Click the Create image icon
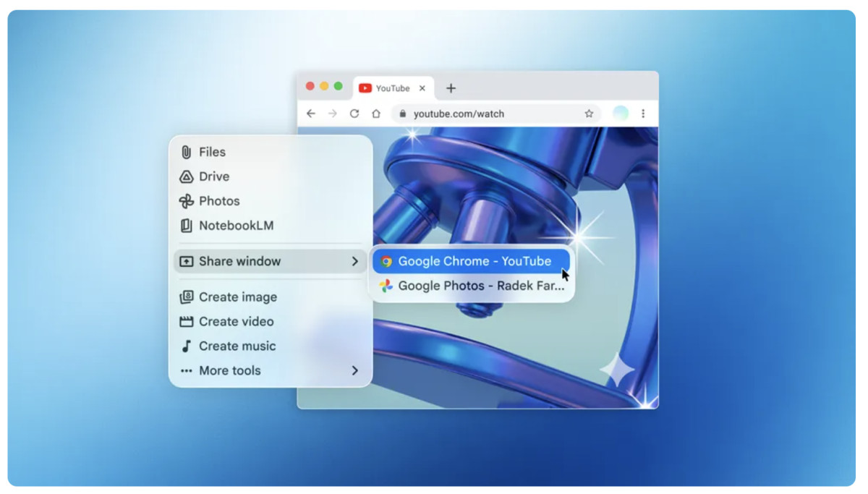The width and height of the screenshot is (868, 494). point(186,297)
